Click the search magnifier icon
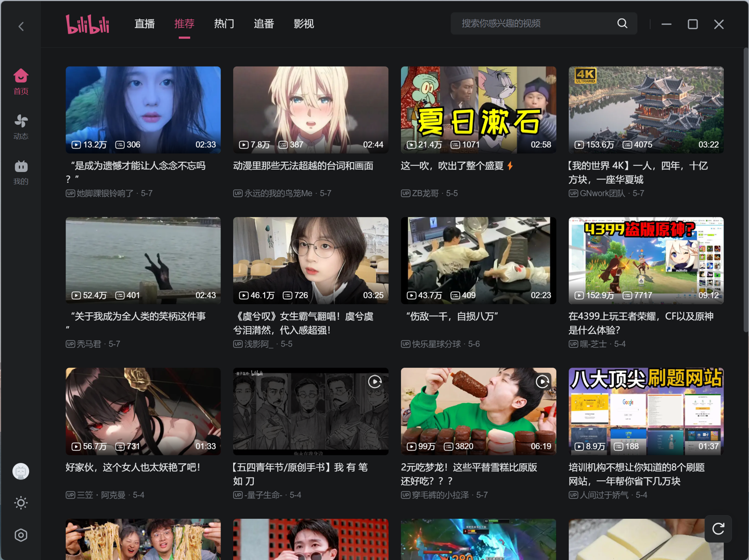Screen dimensions: 749x560 (622, 23)
